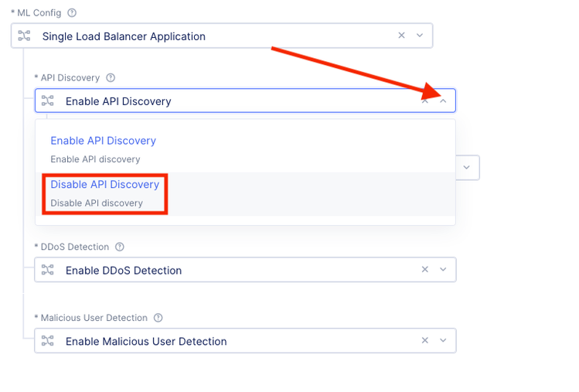Select the Enable API Discovery option
579x392 pixels.
(104, 141)
